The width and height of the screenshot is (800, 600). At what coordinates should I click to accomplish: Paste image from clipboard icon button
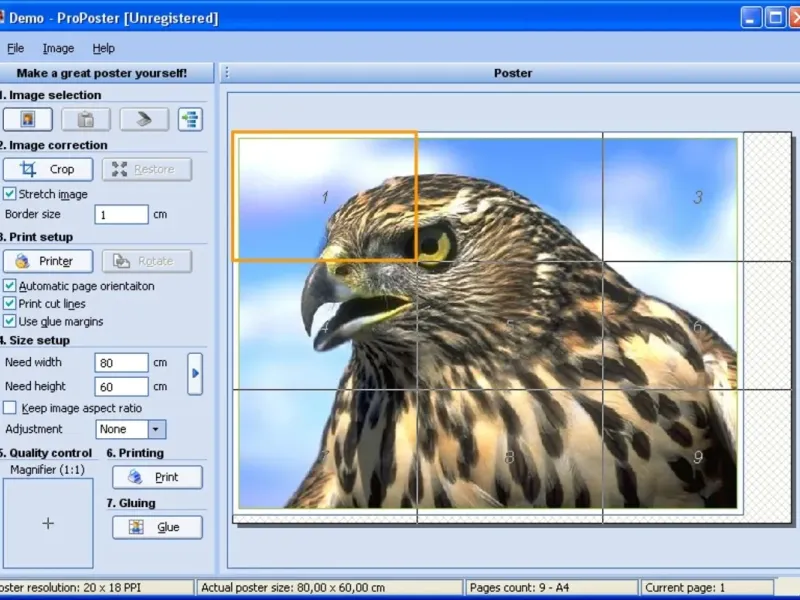click(86, 119)
